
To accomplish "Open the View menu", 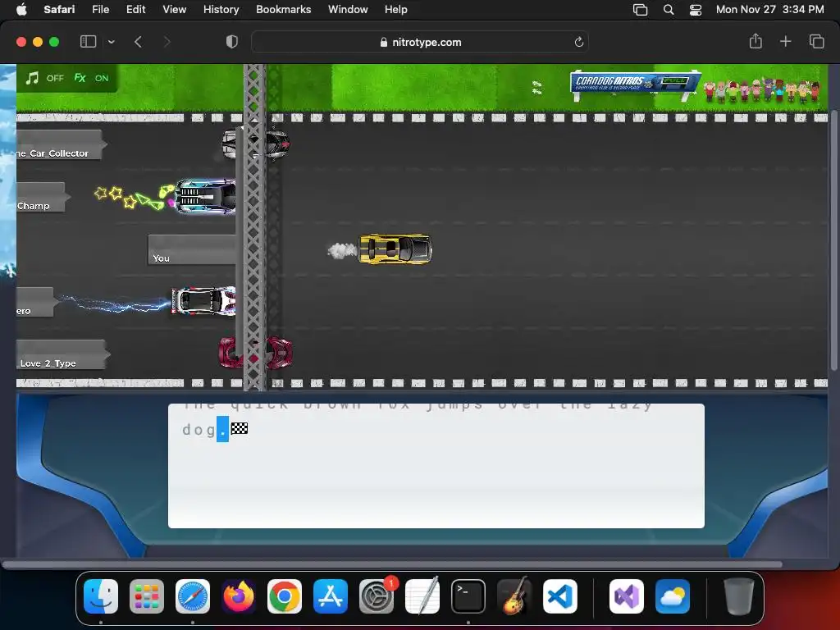I will 174,10.
